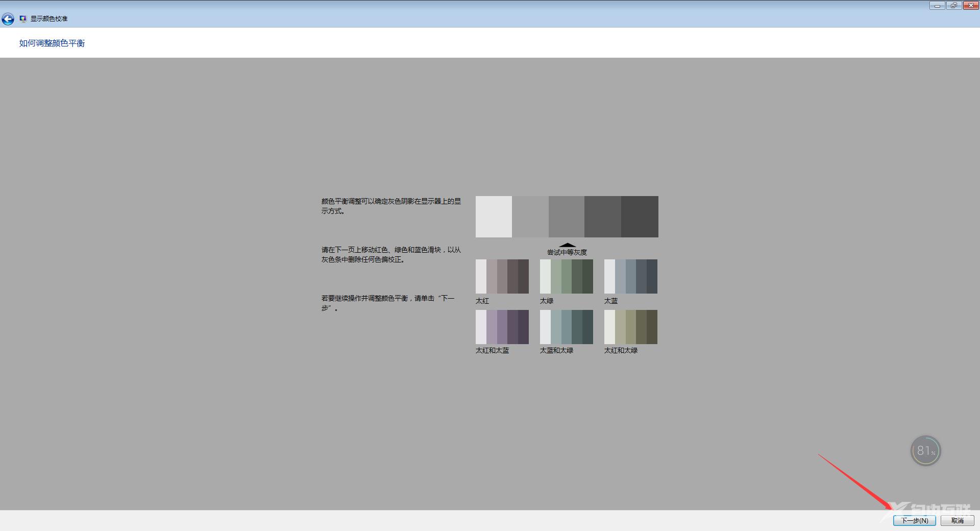This screenshot has width=980, height=531.
Task: Click the paragraph starting 若要继续操作
Action: 388,303
